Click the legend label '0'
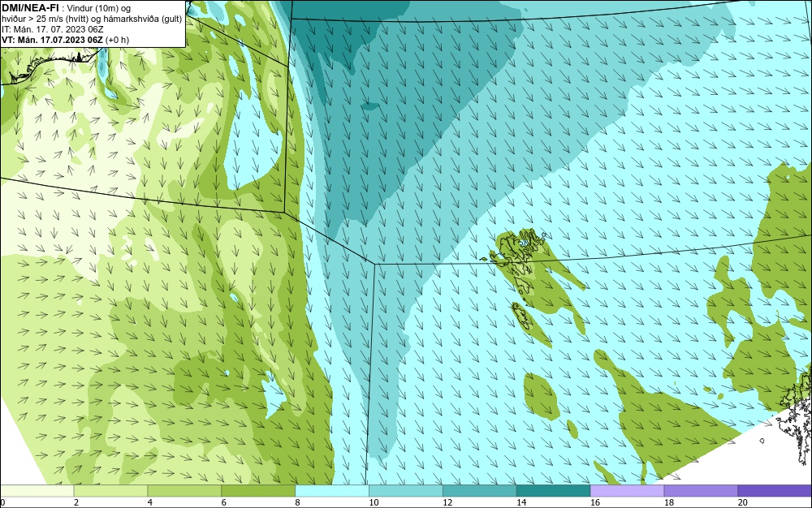Viewport: 812px width, 508px height. point(2,502)
